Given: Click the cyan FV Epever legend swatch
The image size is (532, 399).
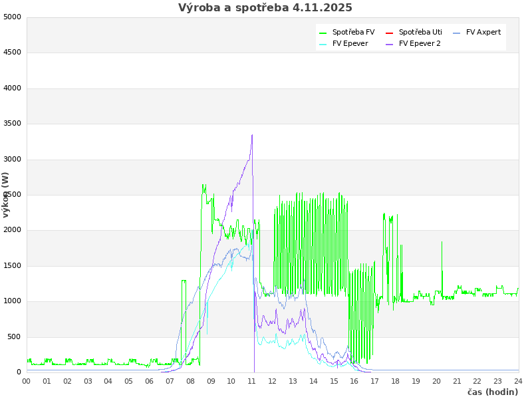Looking at the screenshot, I should point(323,44).
